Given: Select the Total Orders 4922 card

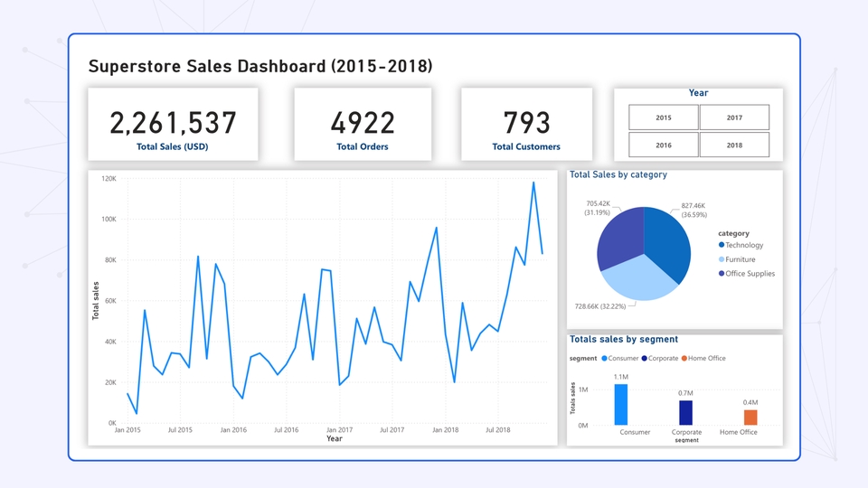Looking at the screenshot, I should (x=362, y=125).
